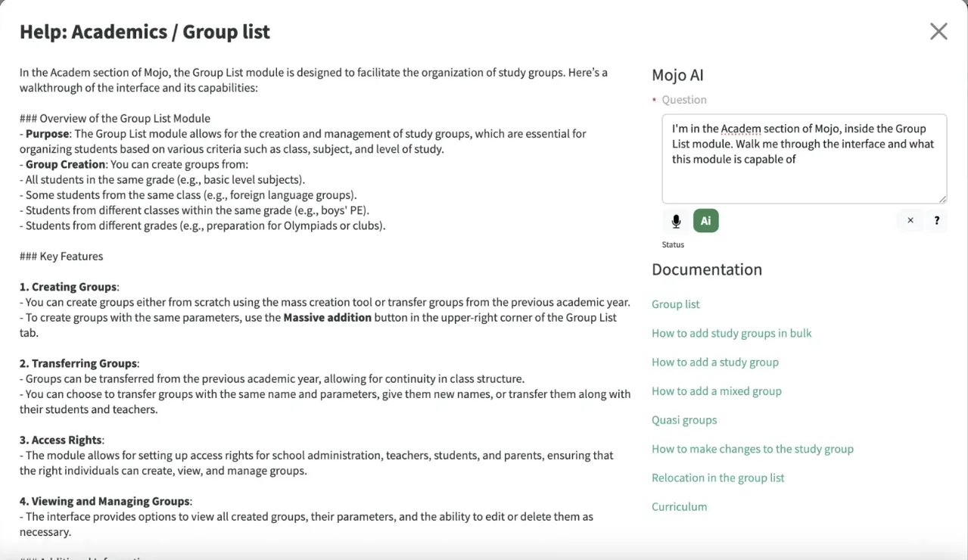Click the ### Key Features line
This screenshot has width=968, height=560.
[61, 257]
